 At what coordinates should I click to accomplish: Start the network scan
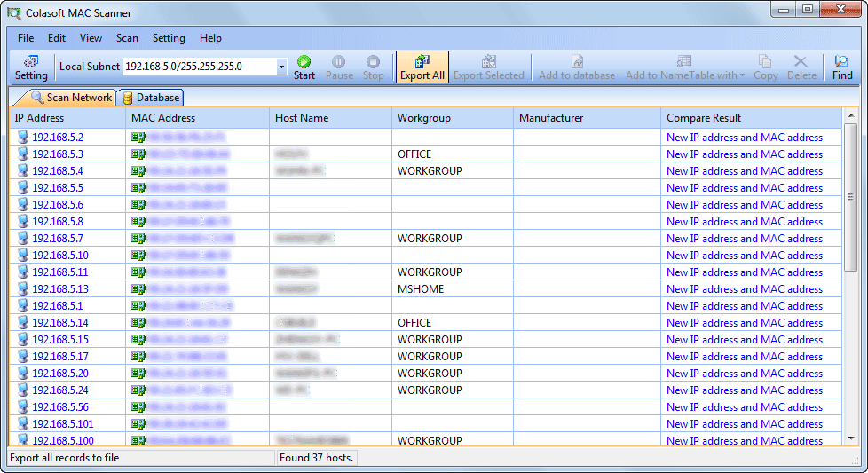pyautogui.click(x=304, y=67)
